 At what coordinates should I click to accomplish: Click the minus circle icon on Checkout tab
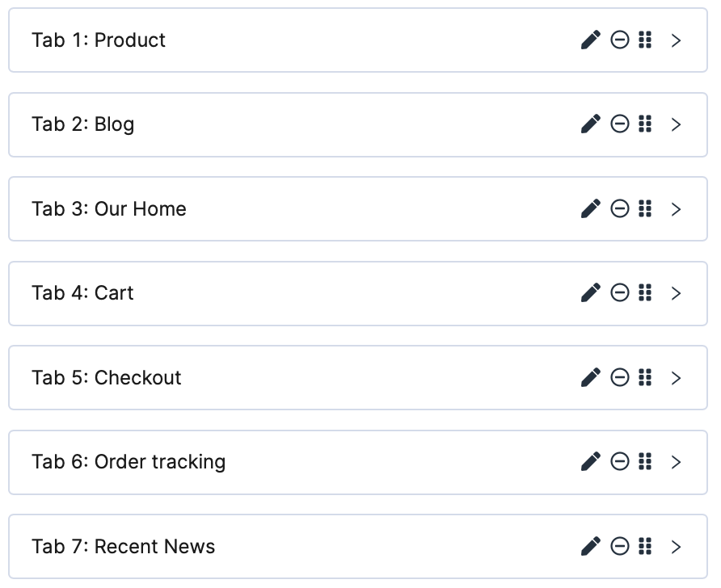(620, 377)
